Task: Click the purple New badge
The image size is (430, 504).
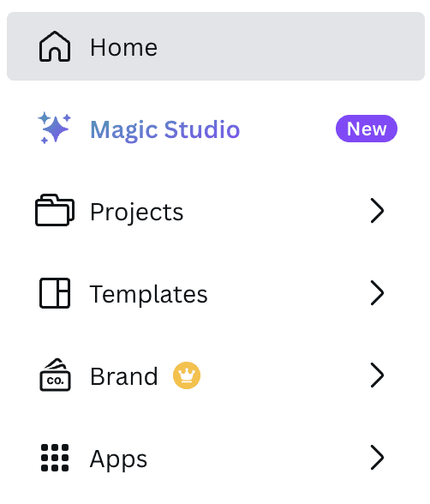Action: [x=367, y=129]
